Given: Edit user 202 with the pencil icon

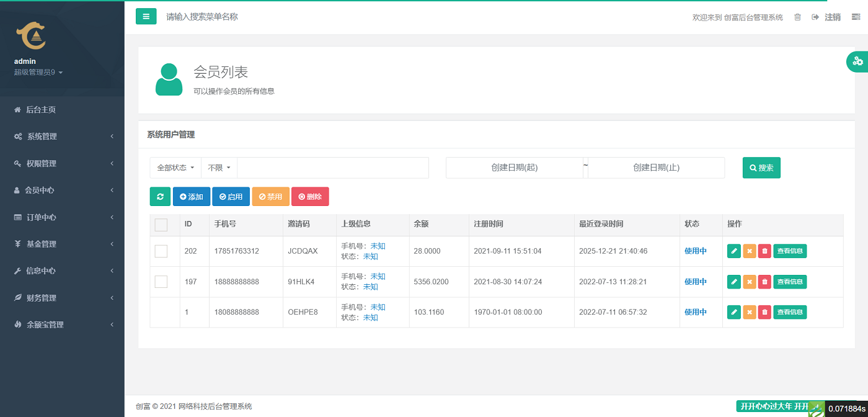Looking at the screenshot, I should point(734,251).
